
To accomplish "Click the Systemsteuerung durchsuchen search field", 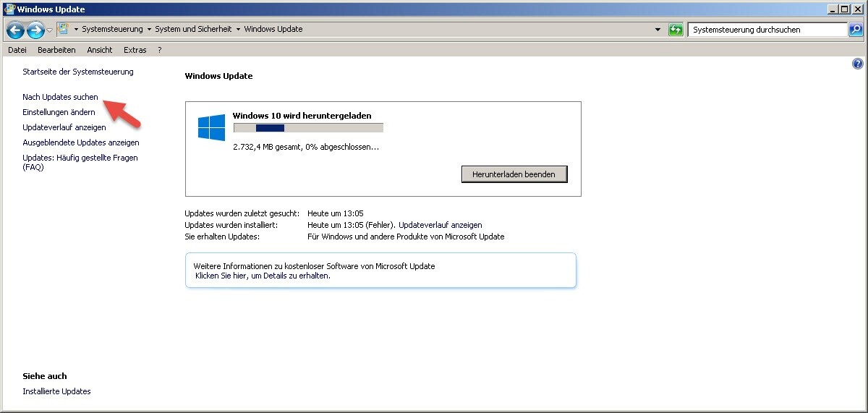I will 767,30.
